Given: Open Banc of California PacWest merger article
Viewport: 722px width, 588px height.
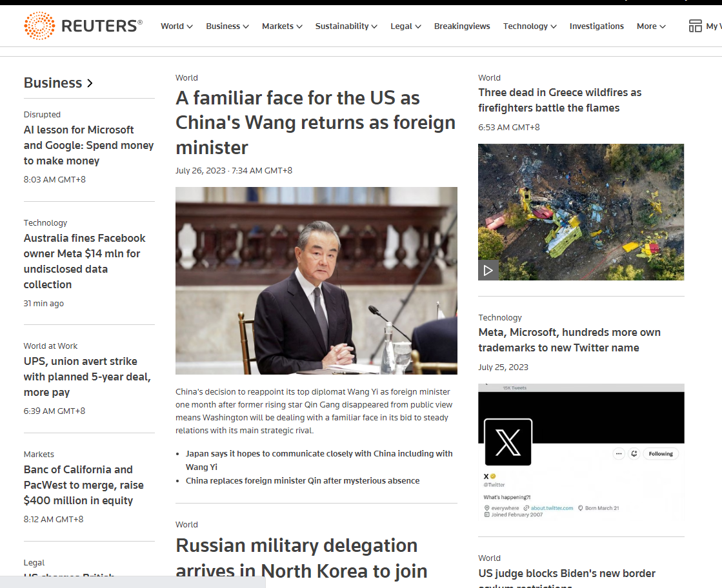Looking at the screenshot, I should click(x=84, y=485).
